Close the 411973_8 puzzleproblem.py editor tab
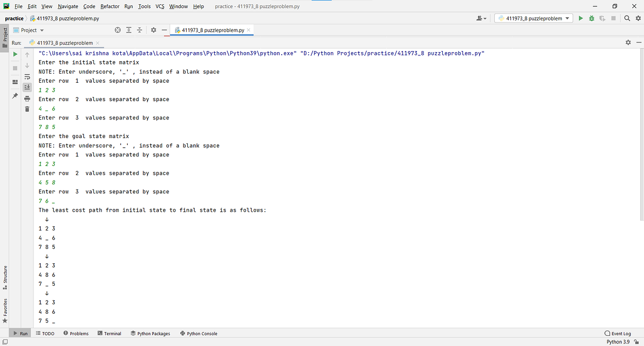644x346 pixels. click(x=248, y=30)
